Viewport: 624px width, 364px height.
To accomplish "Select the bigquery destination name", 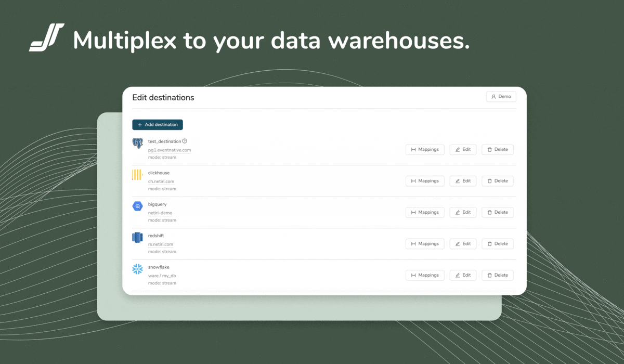I will coord(158,204).
